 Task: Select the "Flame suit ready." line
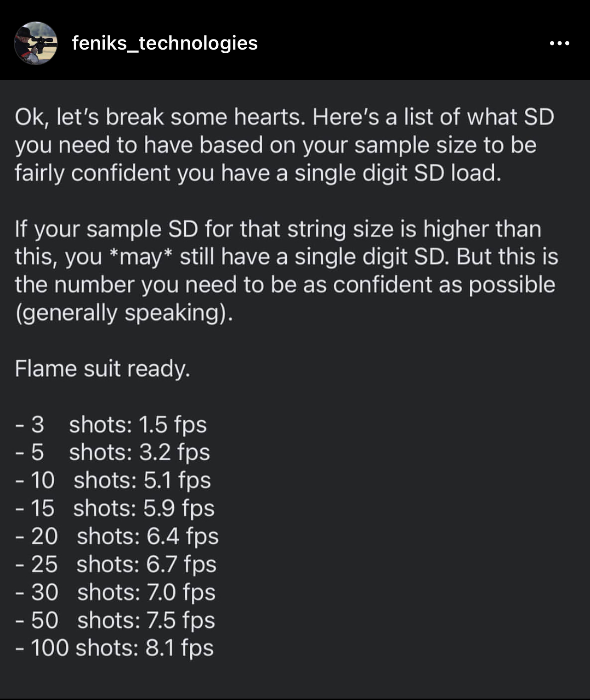(x=102, y=368)
